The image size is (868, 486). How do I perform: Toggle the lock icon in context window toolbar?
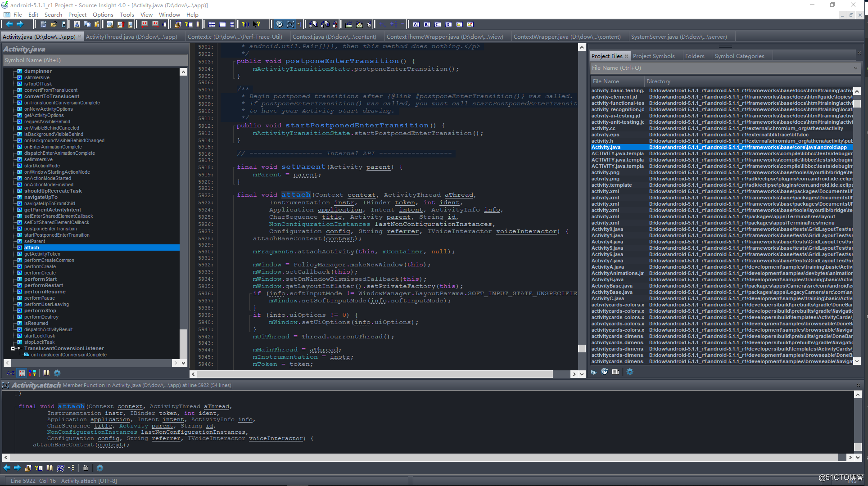coord(86,468)
